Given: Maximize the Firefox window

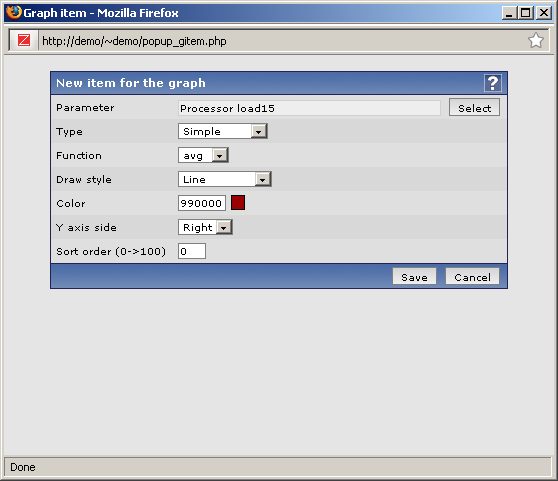Looking at the screenshot, I should click(526, 13).
